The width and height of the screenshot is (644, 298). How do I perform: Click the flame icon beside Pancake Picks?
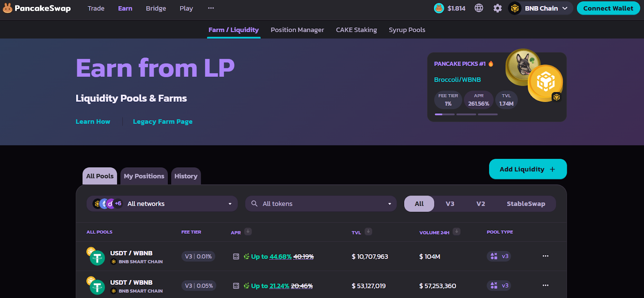(x=491, y=64)
